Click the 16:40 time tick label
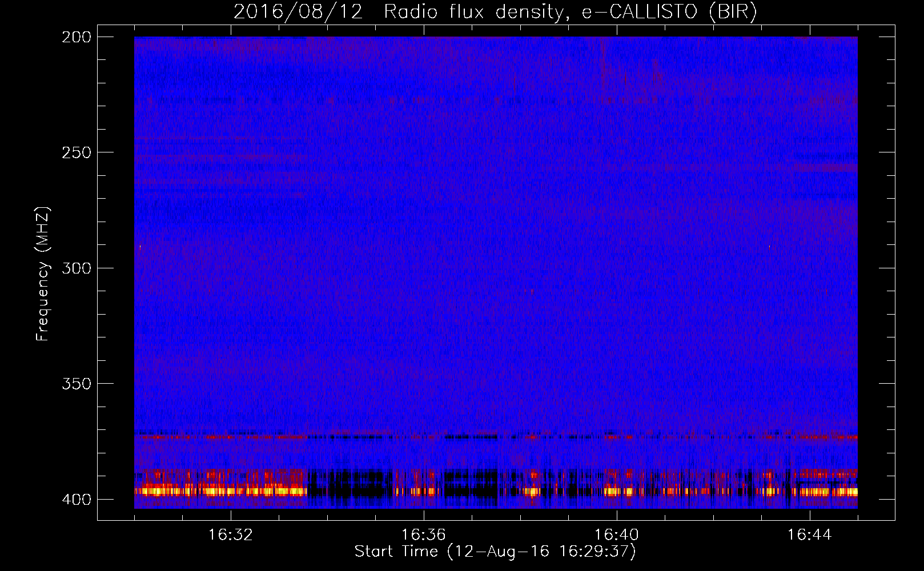 click(x=617, y=534)
